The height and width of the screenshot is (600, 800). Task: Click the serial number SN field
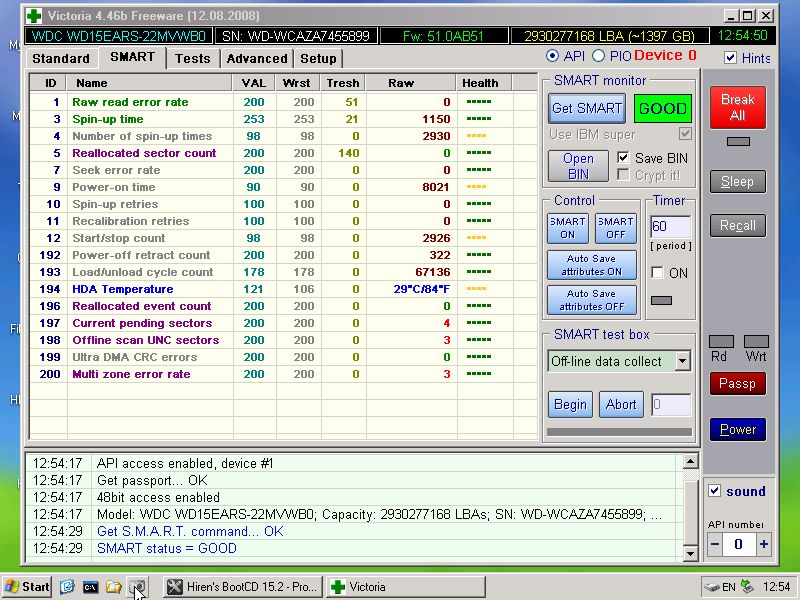(x=296, y=36)
